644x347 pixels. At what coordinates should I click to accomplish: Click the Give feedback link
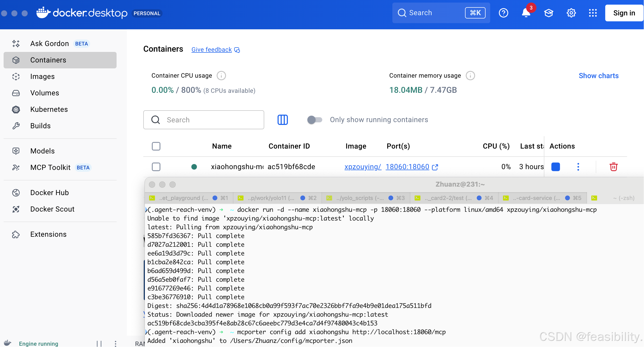point(212,50)
